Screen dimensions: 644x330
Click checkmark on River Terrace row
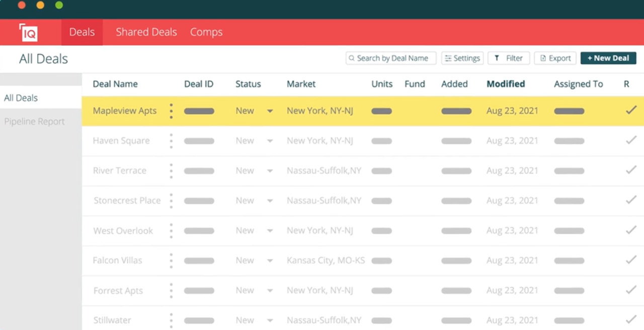(631, 170)
